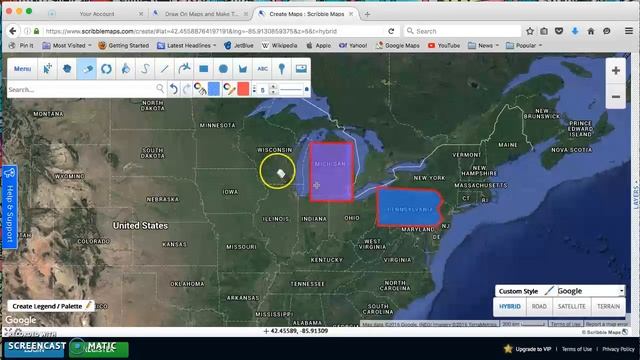
Task: Click Create Legend / Palette button
Action: (51, 306)
